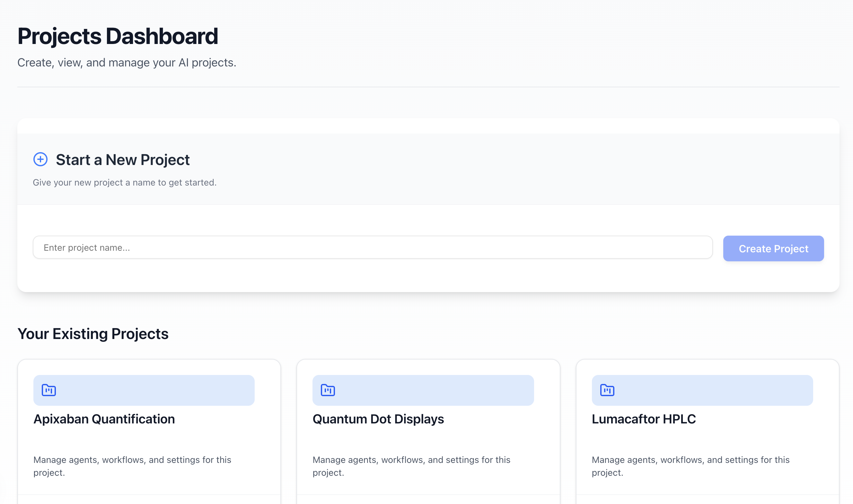The width and height of the screenshot is (853, 504).
Task: Click the Projects Dashboard page title
Action: pyautogui.click(x=118, y=36)
